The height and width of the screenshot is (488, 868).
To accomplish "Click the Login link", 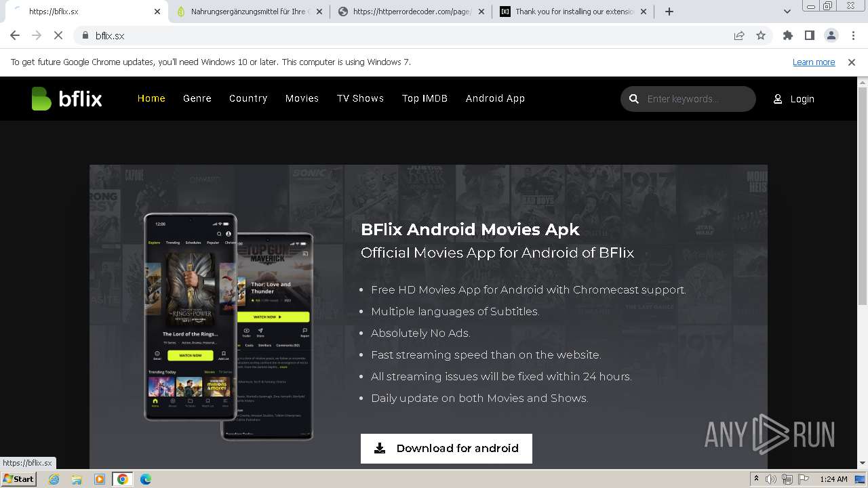I will tap(802, 99).
